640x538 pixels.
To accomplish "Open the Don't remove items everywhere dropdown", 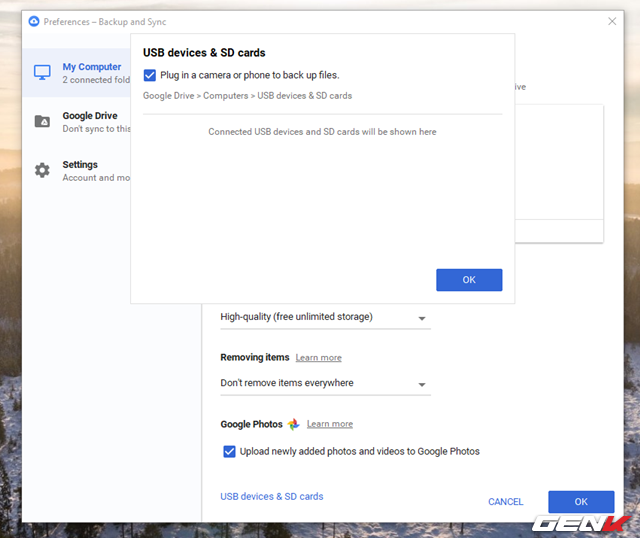I will click(x=325, y=383).
